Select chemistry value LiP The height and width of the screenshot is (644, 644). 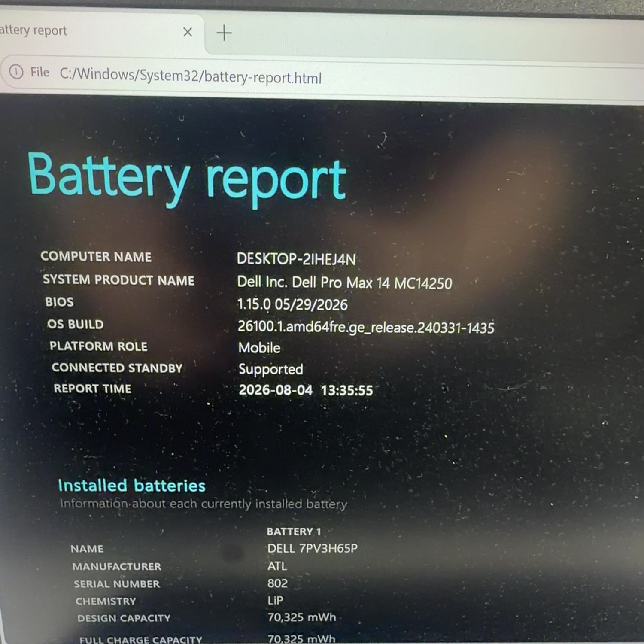tap(275, 600)
